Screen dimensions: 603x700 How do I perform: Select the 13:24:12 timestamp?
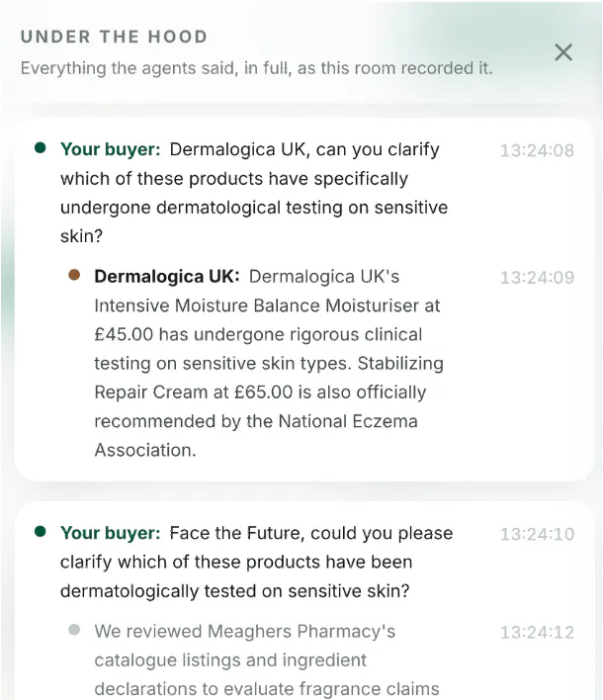537,632
